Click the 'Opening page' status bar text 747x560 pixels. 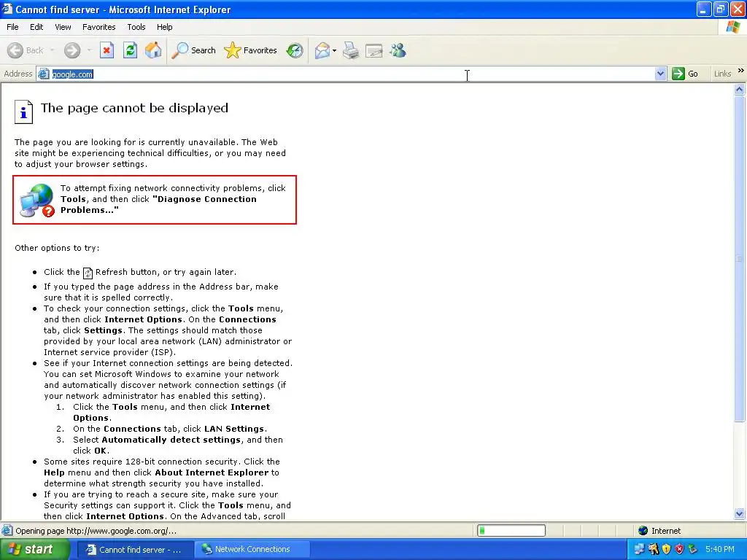(96, 531)
